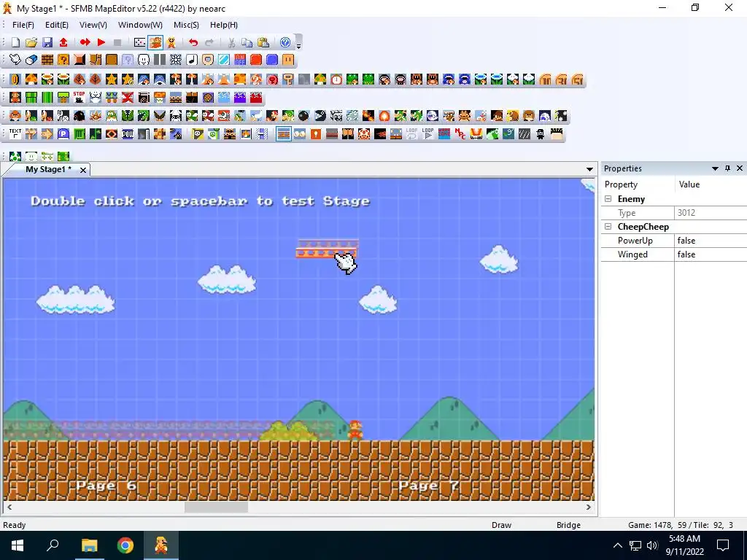The width and height of the screenshot is (747, 560).
Task: Open Windows taskbar search
Action: (x=53, y=545)
